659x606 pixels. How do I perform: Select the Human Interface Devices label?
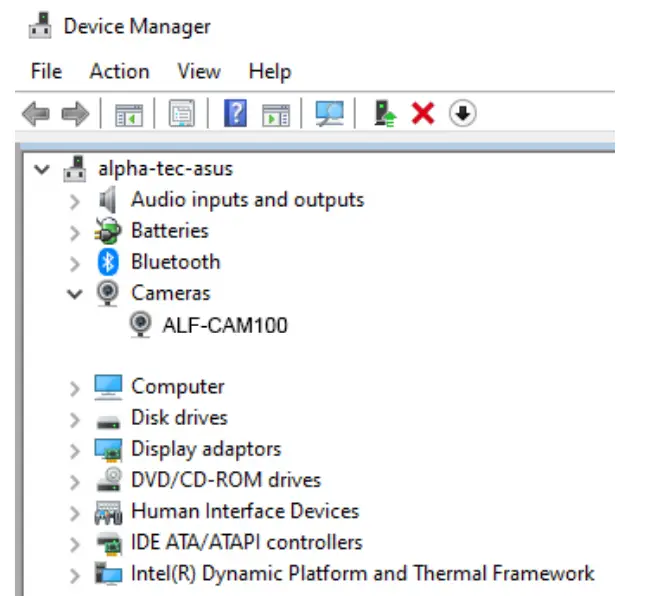245,511
